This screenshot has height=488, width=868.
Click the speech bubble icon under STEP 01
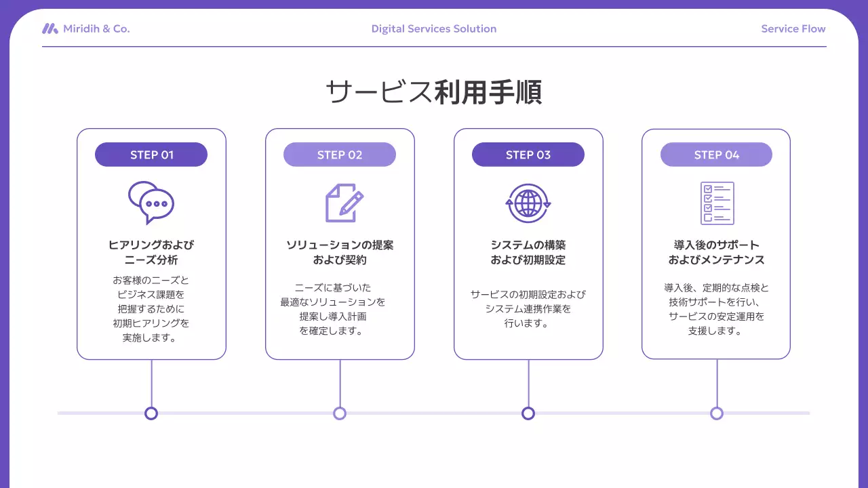151,202
